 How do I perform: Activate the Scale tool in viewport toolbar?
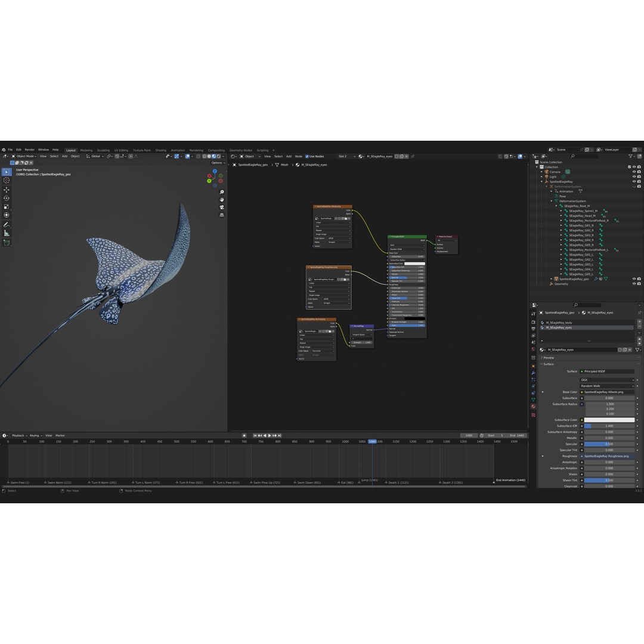pyautogui.click(x=7, y=206)
